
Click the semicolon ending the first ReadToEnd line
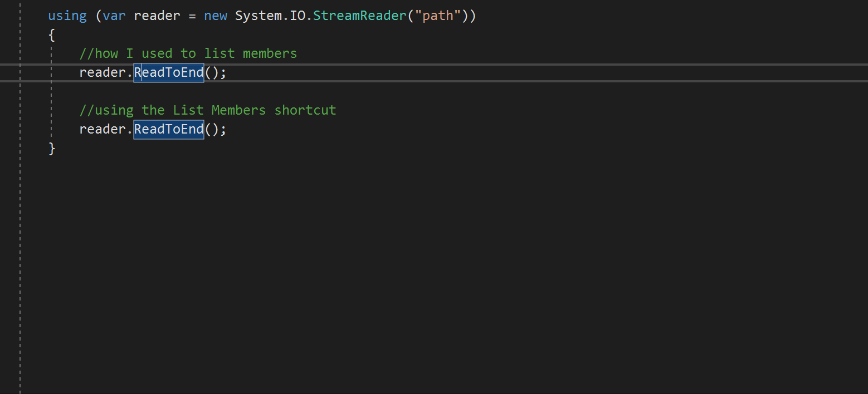223,72
